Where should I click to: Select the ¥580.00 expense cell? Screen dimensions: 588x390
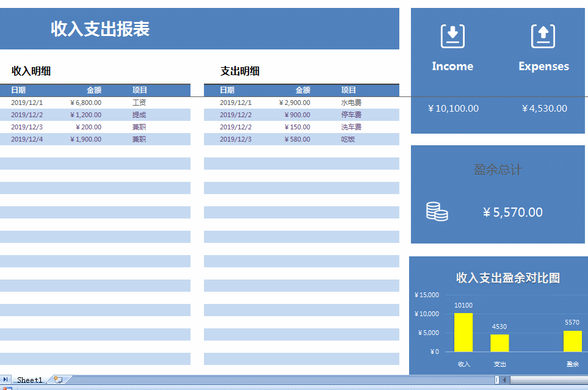click(x=297, y=139)
